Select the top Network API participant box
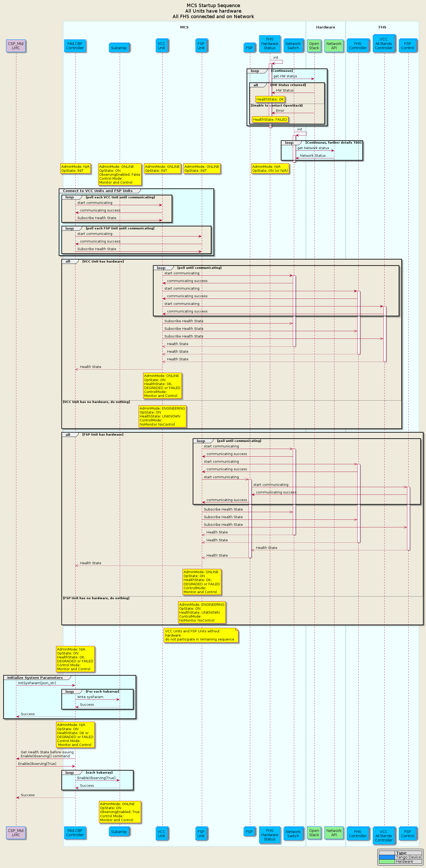This screenshot has height=868, width=426. click(334, 46)
